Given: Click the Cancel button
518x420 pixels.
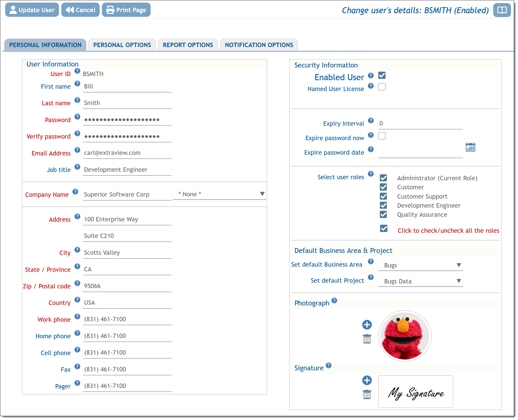Looking at the screenshot, I should (80, 10).
